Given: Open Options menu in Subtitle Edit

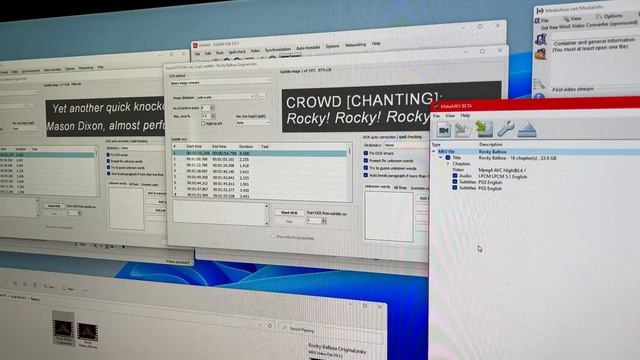Looking at the screenshot, I should [332, 47].
